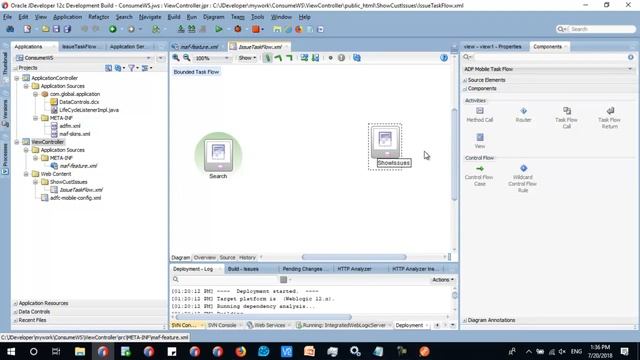Click the Open folder icon in main toolbar
Viewport: 640px width, 360px height.
tap(45, 29)
